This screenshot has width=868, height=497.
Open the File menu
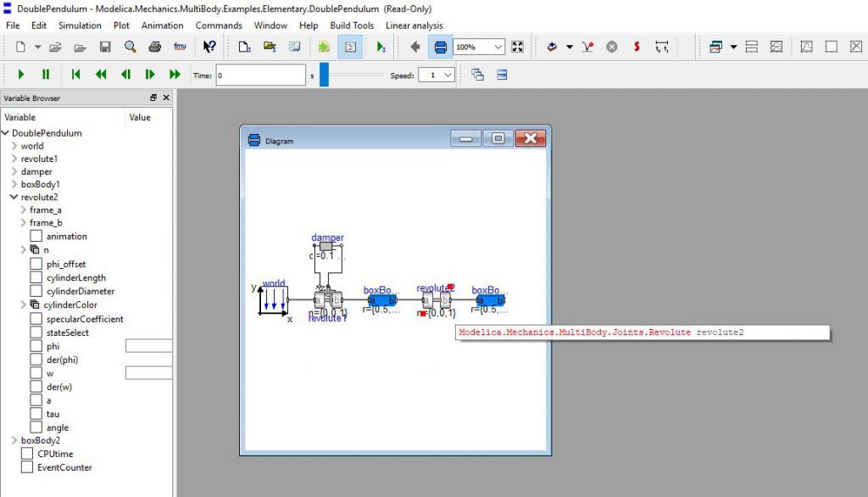tap(13, 25)
